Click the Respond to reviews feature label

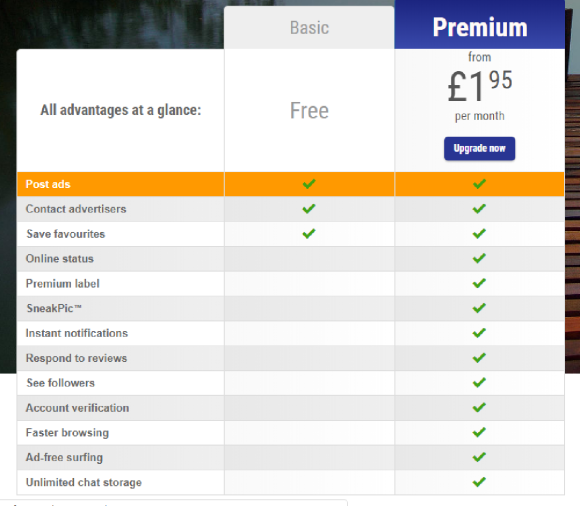point(76,358)
